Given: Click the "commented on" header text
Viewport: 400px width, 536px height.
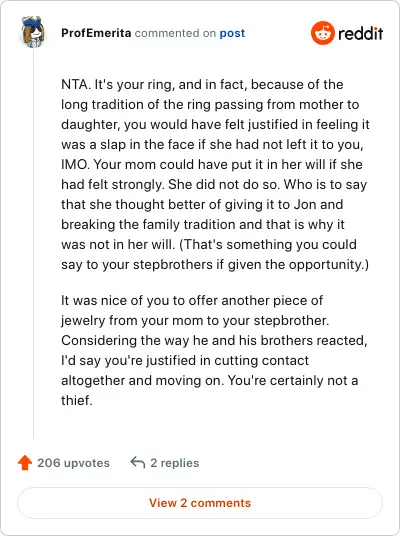Looking at the screenshot, I should pyautogui.click(x=175, y=33).
